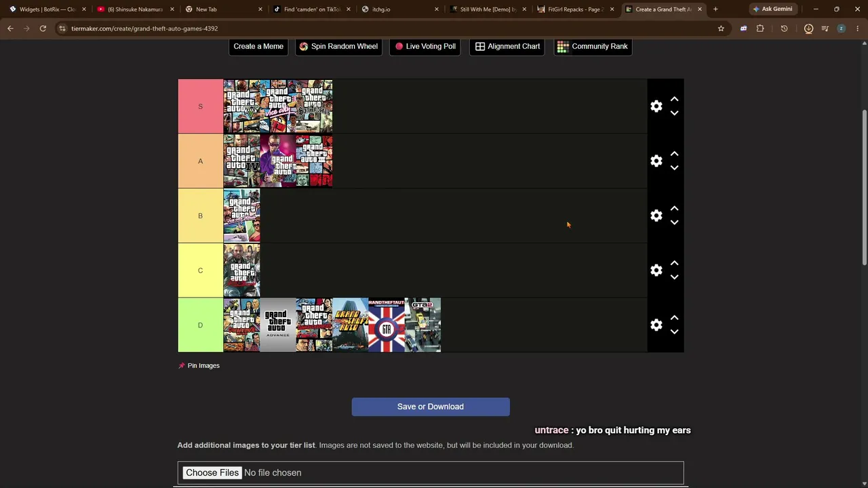This screenshot has width=868, height=488.
Task: Move B tier row up with arrow
Action: pos(674,208)
